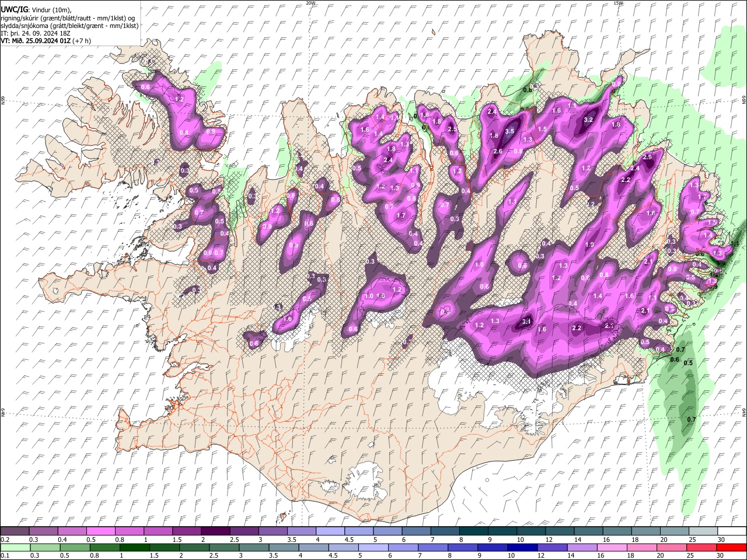Click the 30 label in snow legend row
The height and width of the screenshot is (560, 747).
click(x=721, y=540)
